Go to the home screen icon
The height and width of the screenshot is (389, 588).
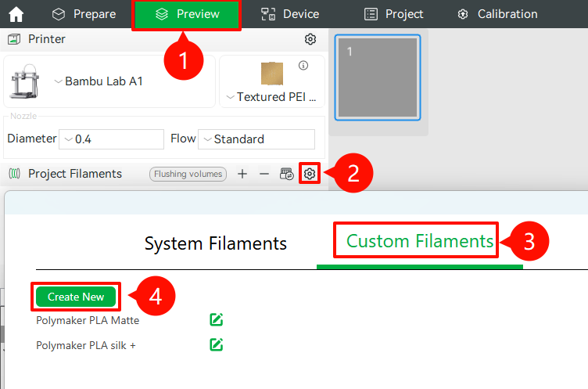tap(16, 14)
